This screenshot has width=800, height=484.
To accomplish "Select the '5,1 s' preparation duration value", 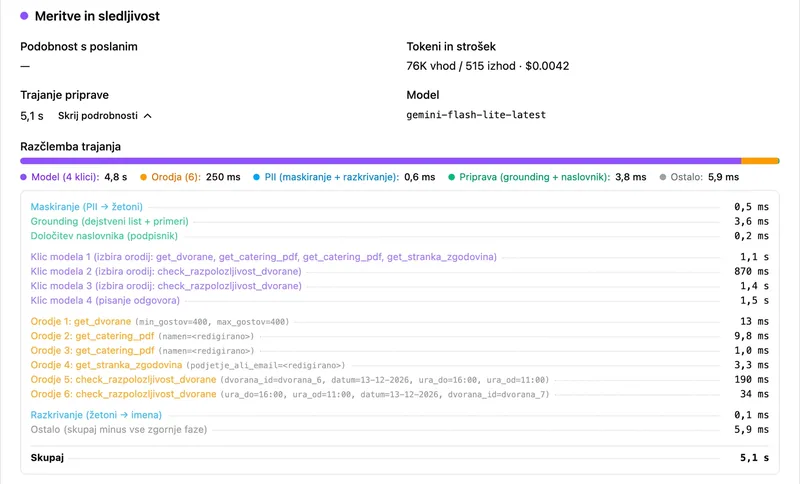I will point(32,116).
